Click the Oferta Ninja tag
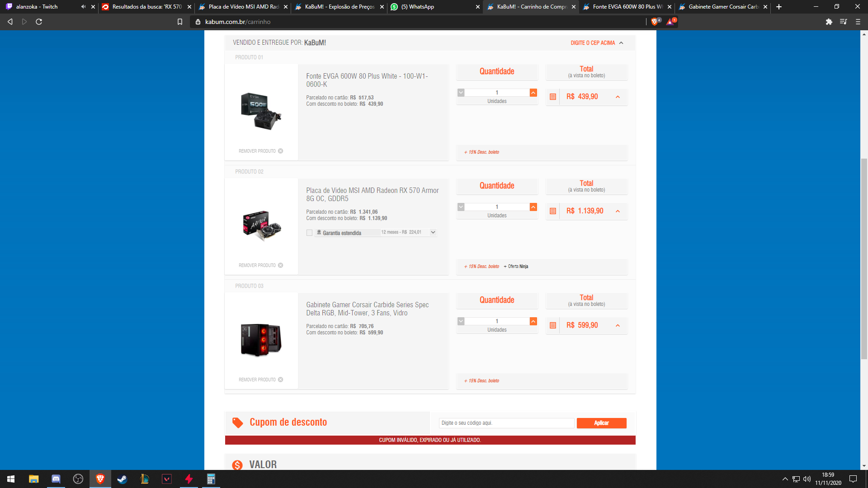The image size is (868, 488). (x=516, y=267)
